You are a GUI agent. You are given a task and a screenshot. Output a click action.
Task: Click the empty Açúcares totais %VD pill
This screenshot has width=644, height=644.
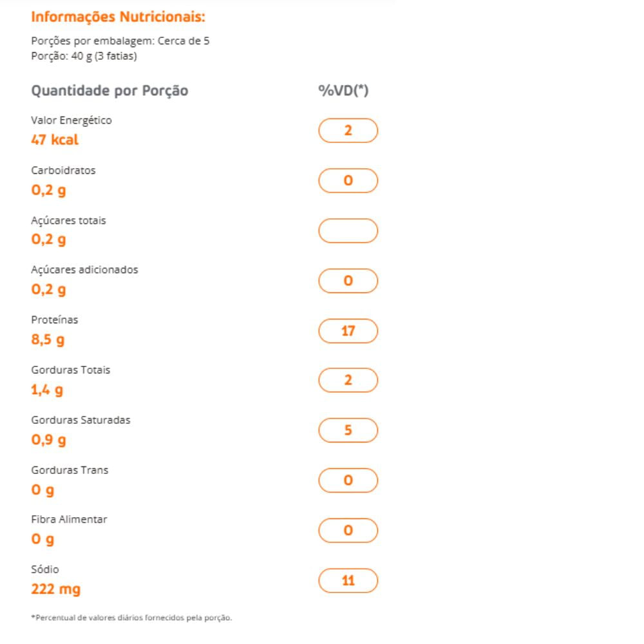348,231
